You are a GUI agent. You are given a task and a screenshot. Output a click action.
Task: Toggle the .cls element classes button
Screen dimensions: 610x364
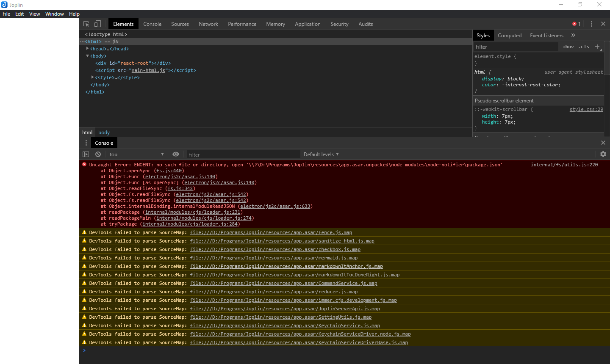[585, 47]
